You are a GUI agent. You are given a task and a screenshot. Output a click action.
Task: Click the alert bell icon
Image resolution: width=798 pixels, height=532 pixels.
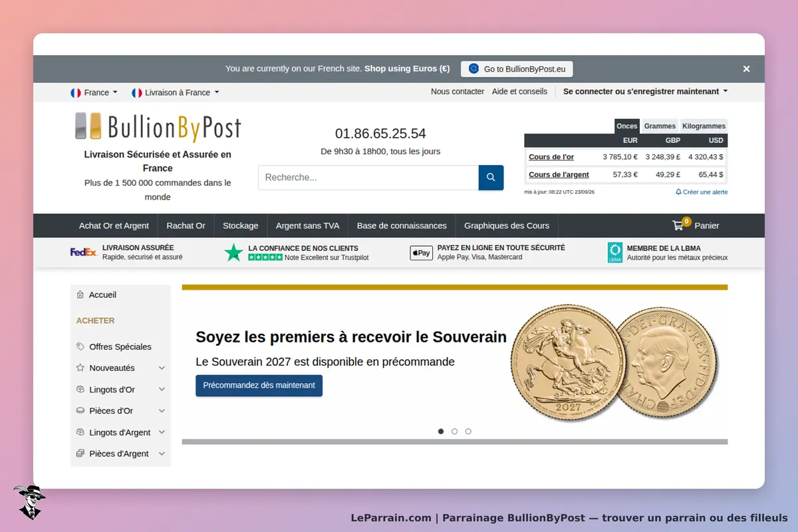tap(678, 192)
